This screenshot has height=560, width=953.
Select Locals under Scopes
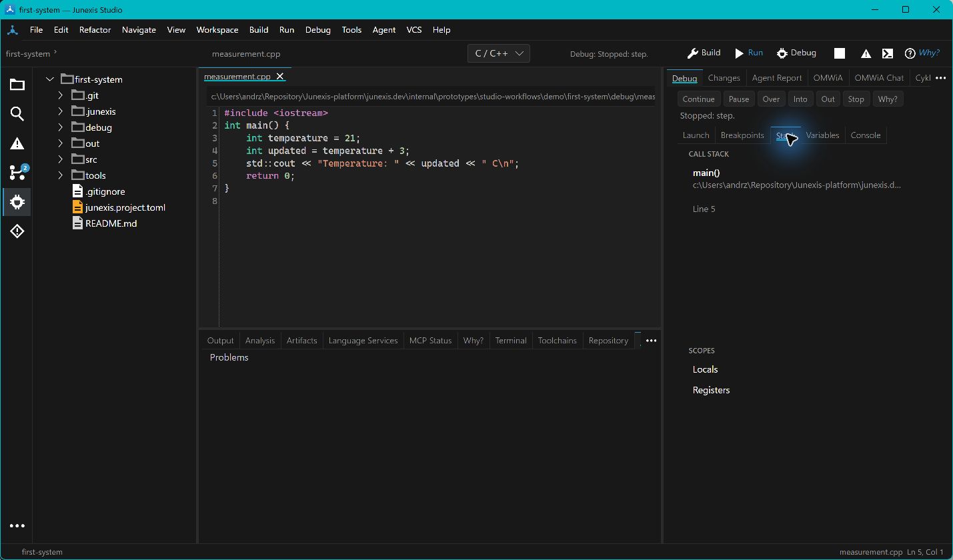(705, 369)
